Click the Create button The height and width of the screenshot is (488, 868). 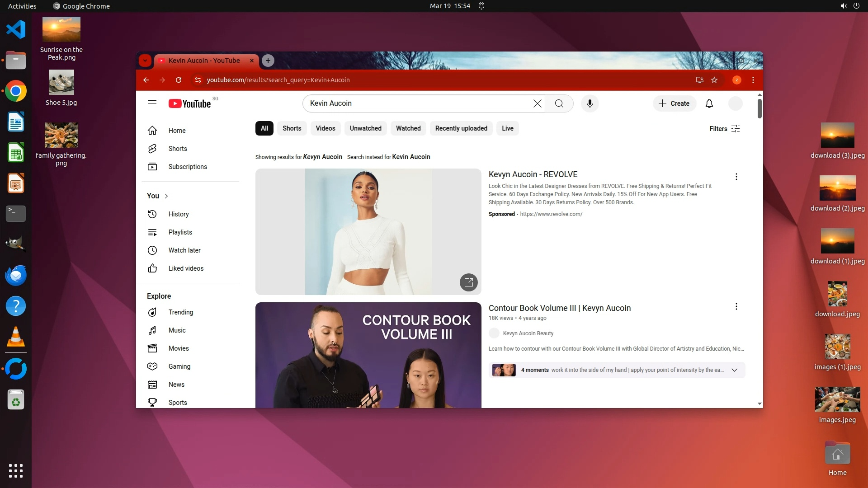(x=674, y=103)
